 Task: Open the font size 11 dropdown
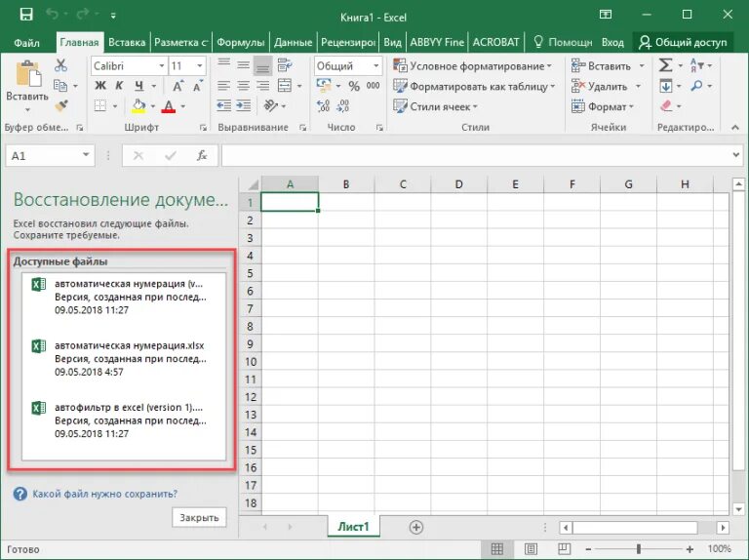click(200, 66)
